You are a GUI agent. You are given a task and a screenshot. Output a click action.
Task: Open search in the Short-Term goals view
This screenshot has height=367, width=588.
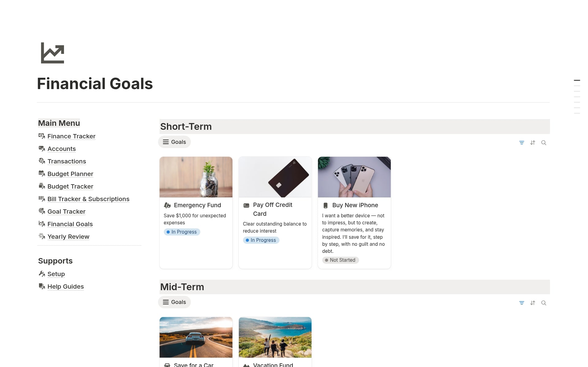click(544, 143)
